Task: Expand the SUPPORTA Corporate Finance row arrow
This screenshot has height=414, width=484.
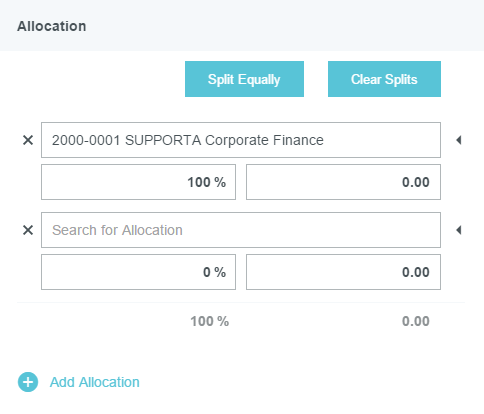Action: point(459,140)
